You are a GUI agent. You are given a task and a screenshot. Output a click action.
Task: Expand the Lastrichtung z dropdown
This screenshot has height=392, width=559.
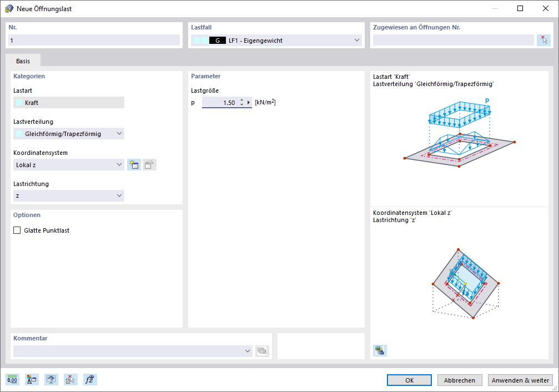[69, 196]
